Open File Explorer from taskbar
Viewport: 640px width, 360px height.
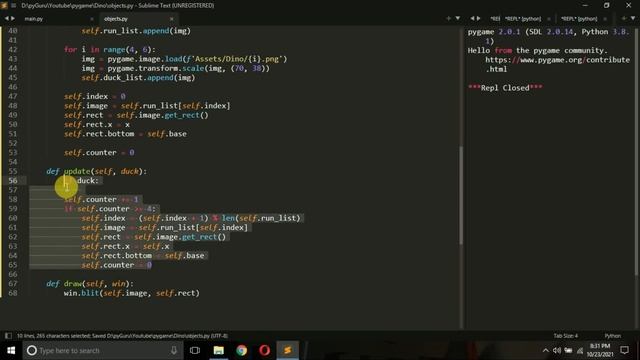[x=218, y=350]
